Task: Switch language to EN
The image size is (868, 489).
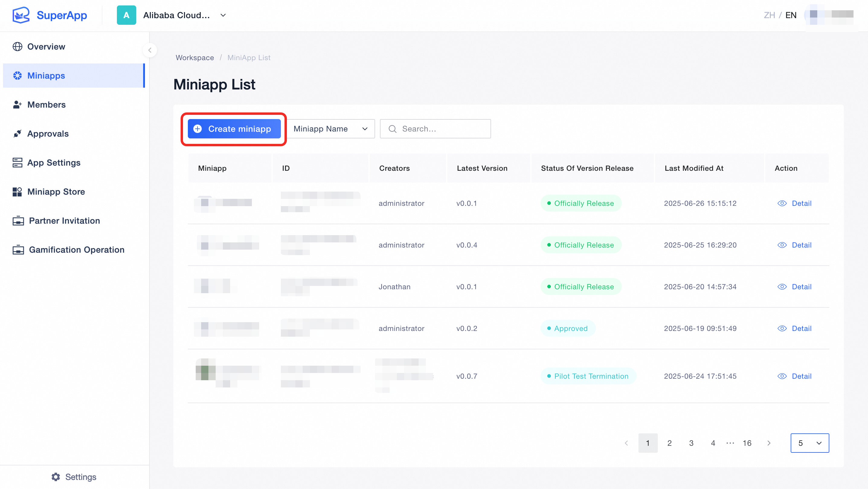Action: click(x=791, y=15)
